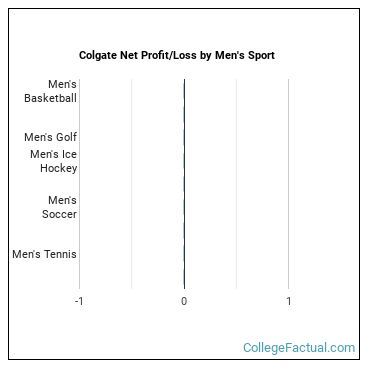370x370 pixels.
Task: Click the Men's Tennis label
Action: (44, 254)
